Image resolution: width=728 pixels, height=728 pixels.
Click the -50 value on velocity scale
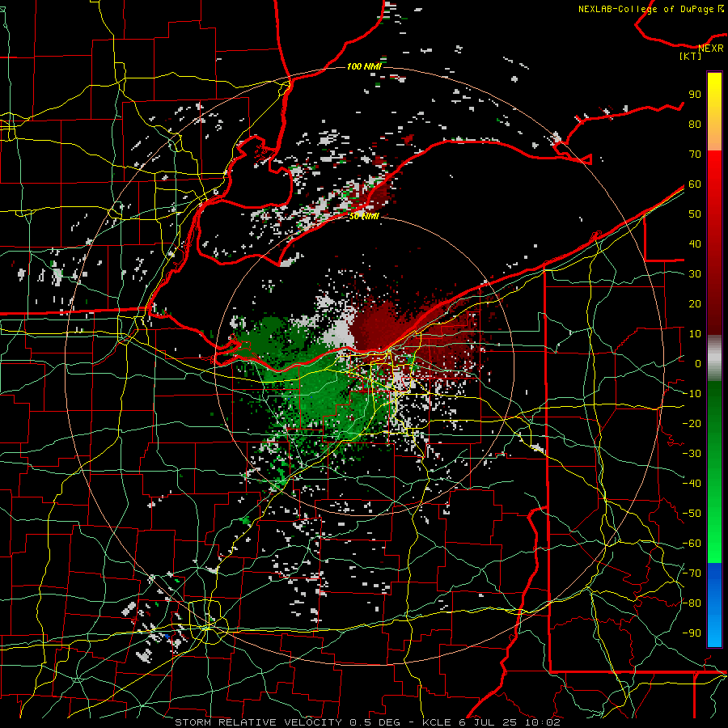click(692, 514)
